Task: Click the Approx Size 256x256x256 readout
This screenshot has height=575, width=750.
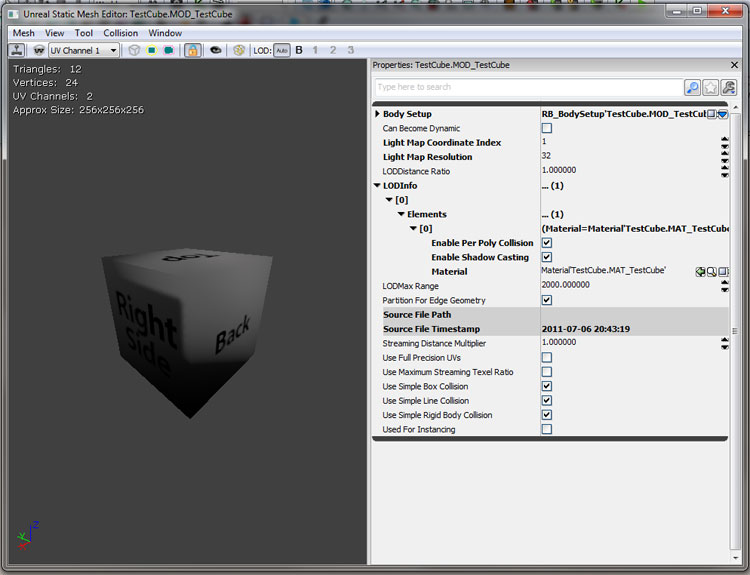Action: [78, 110]
